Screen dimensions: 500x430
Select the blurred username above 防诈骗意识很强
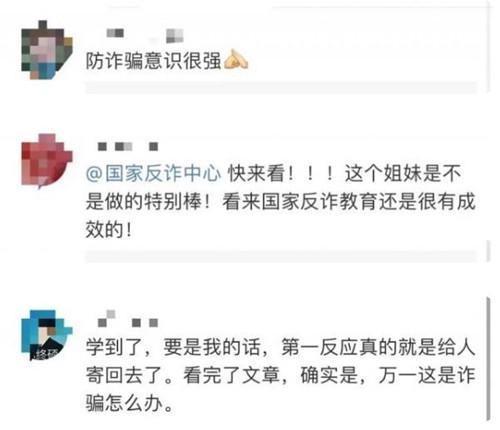(145, 35)
